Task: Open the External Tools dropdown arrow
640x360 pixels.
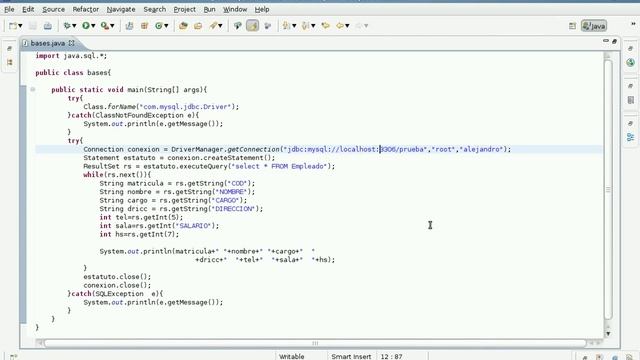Action: tap(112, 26)
